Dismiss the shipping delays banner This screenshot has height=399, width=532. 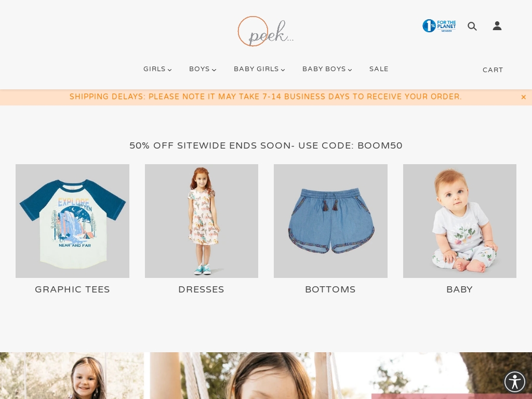pyautogui.click(x=524, y=97)
